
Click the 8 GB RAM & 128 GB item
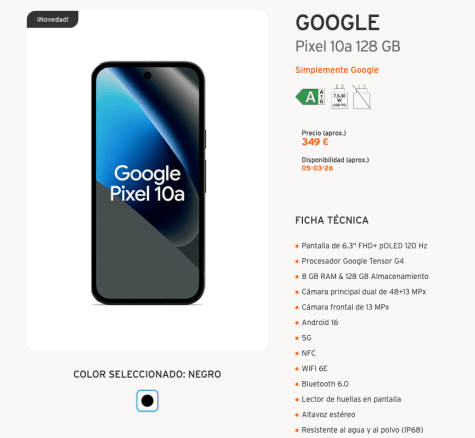(365, 276)
